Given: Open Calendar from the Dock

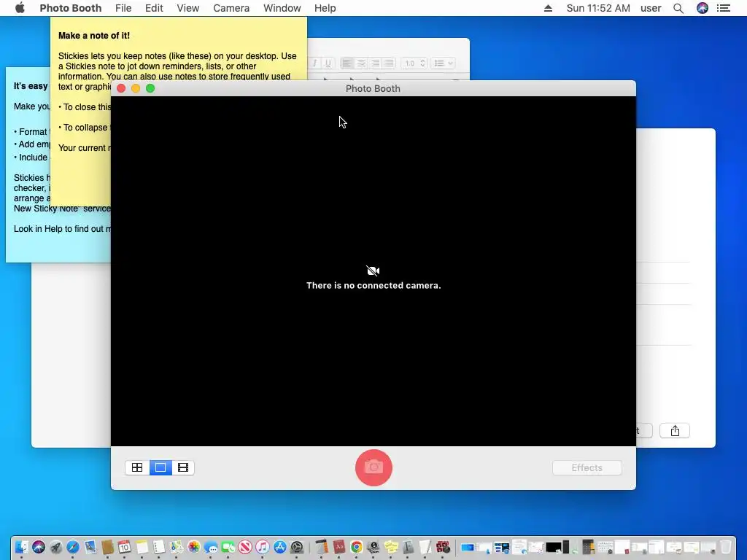Looking at the screenshot, I should click(124, 547).
